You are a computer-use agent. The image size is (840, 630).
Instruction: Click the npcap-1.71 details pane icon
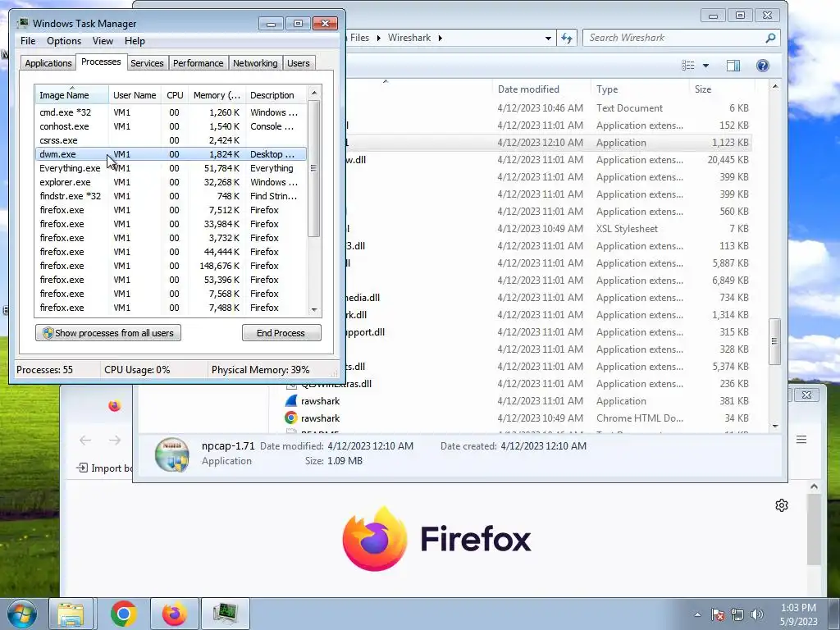(x=172, y=454)
